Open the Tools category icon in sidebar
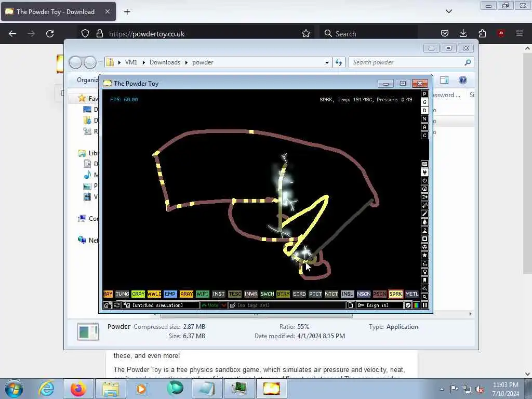The height and width of the screenshot is (399, 532). pos(424,272)
